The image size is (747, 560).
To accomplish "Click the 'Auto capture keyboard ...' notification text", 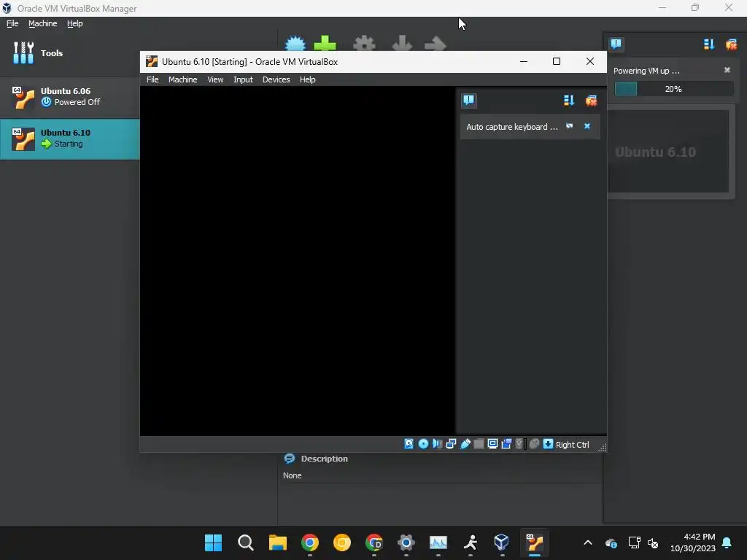I will (x=511, y=127).
